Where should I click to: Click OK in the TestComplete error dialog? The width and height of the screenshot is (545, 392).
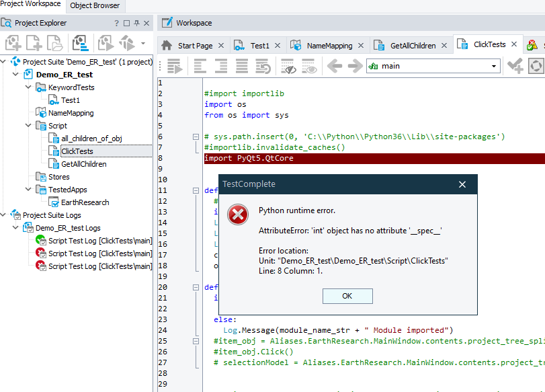347,296
